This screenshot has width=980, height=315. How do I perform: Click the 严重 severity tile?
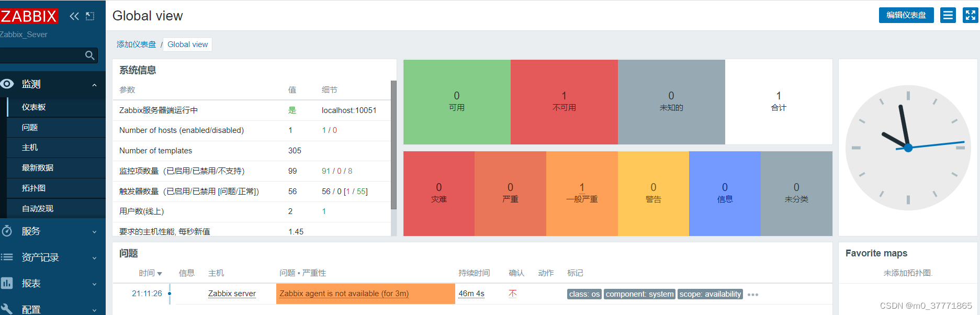(x=510, y=194)
